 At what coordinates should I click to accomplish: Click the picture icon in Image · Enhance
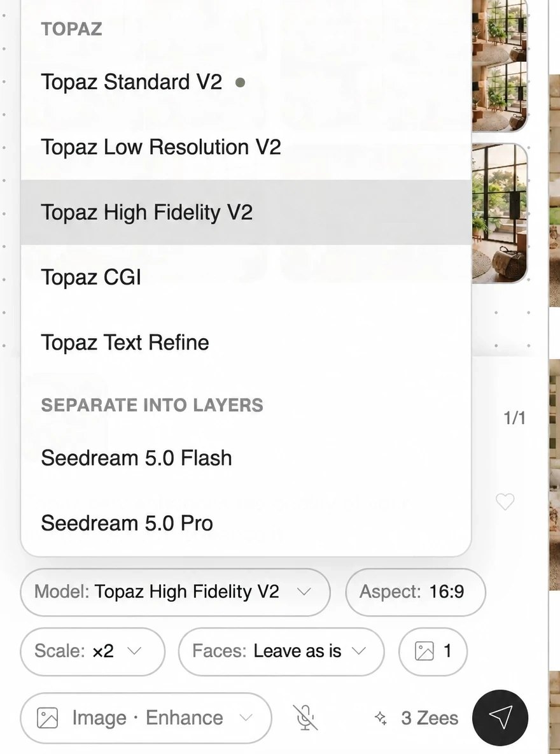47,718
